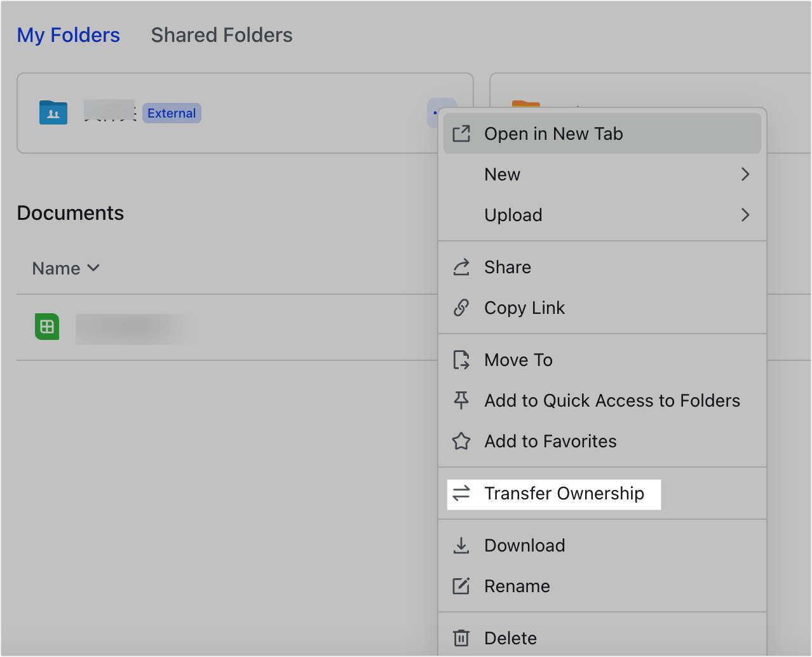812x657 pixels.
Task: Switch to the Shared Folders tab
Action: click(221, 35)
